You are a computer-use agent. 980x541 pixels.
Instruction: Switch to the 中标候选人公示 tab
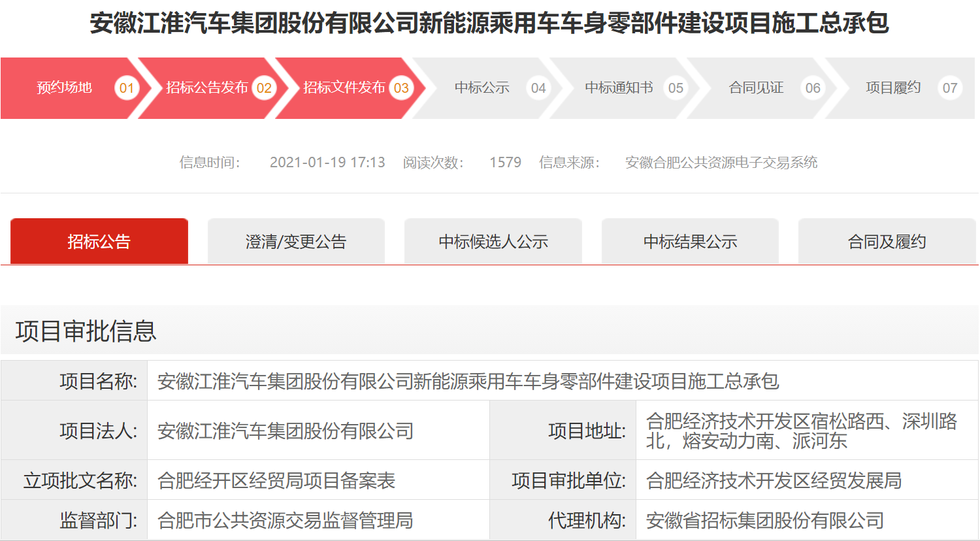[x=493, y=242]
